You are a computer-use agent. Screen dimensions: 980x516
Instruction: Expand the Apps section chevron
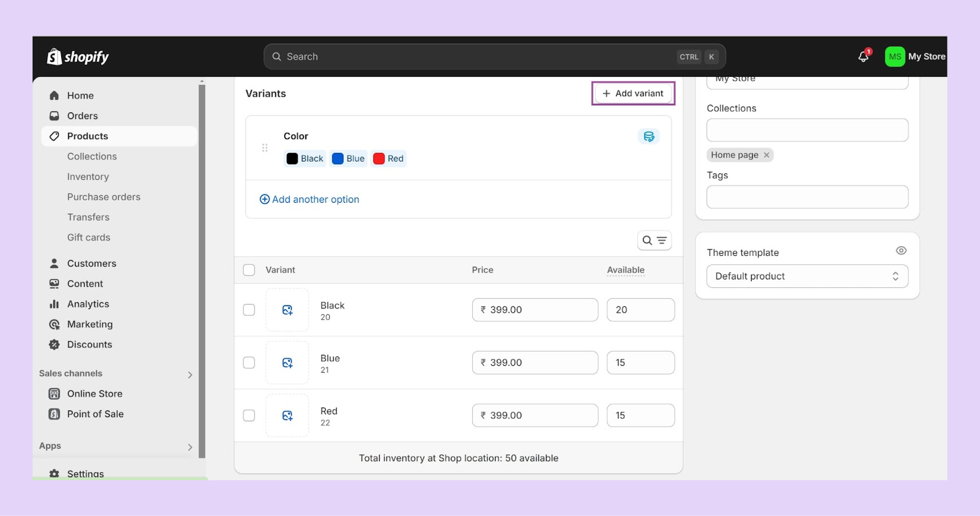point(190,447)
